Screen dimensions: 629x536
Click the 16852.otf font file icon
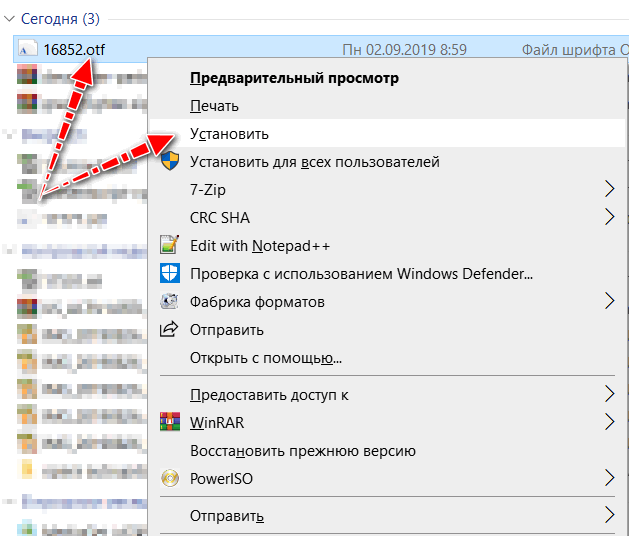28,48
